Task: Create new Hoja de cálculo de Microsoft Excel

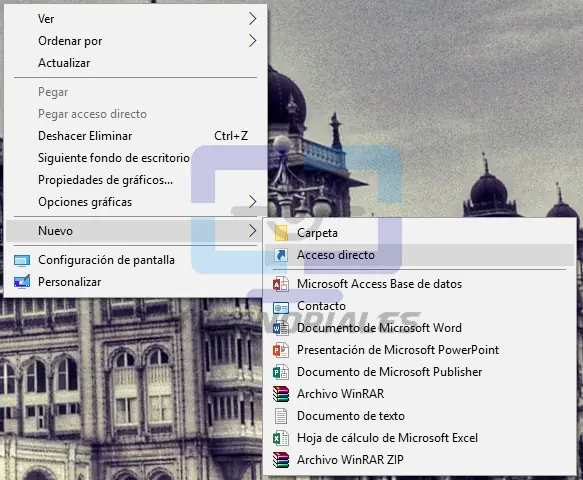Action: coord(420,438)
